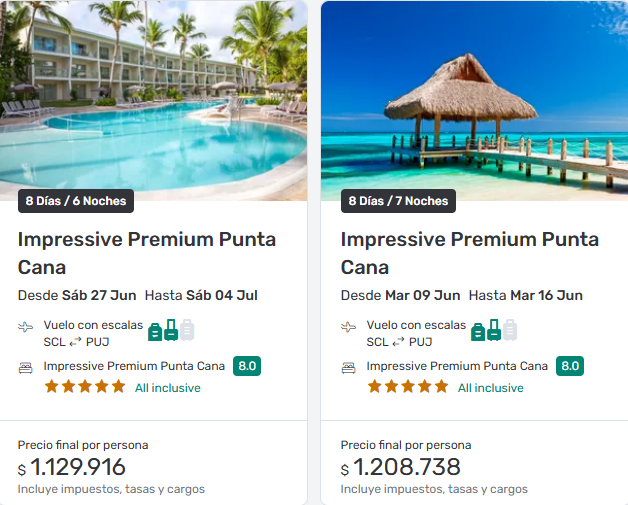Click the 8.0 score badge on the 7 Noches package
Viewport: 628px width, 505px height.
(570, 366)
